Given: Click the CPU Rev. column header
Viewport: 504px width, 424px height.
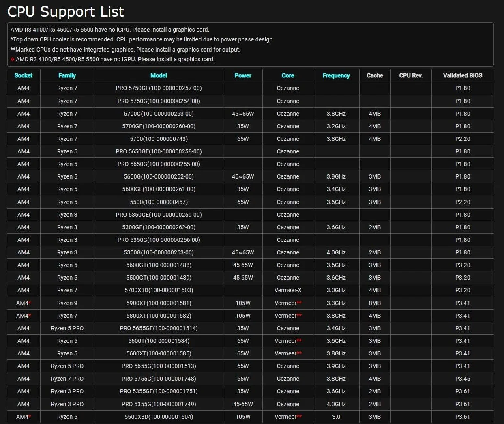Looking at the screenshot, I should click(x=411, y=75).
